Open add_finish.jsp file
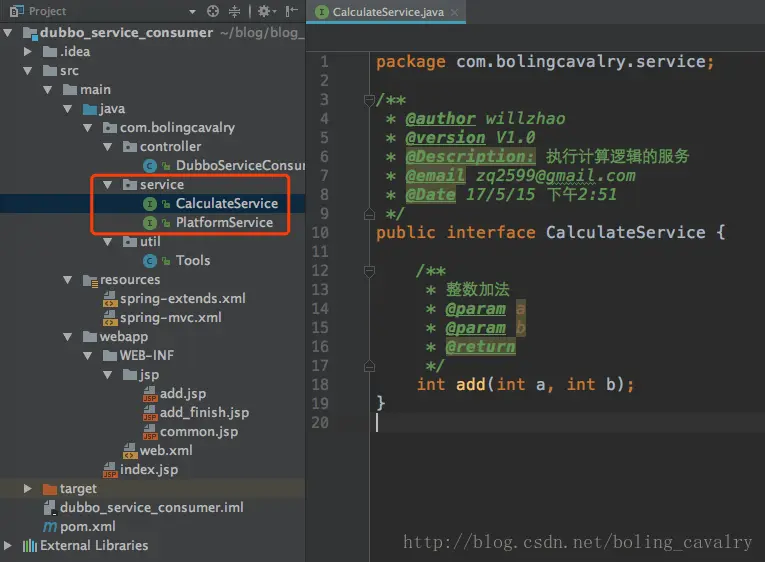 (x=204, y=413)
